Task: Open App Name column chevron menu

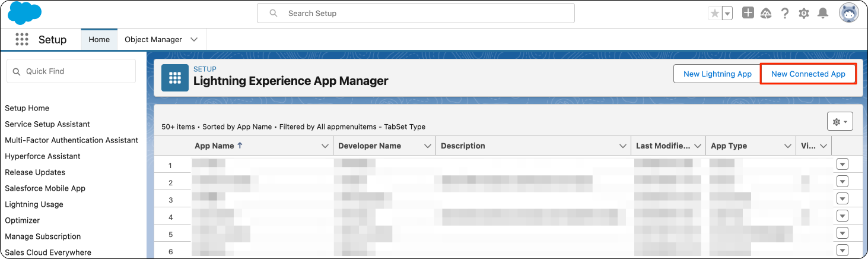Action: click(x=325, y=146)
